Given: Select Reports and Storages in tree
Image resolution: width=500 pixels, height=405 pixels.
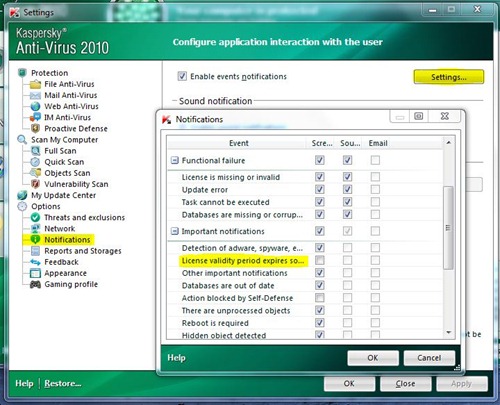Looking at the screenshot, I should pyautogui.click(x=83, y=251).
